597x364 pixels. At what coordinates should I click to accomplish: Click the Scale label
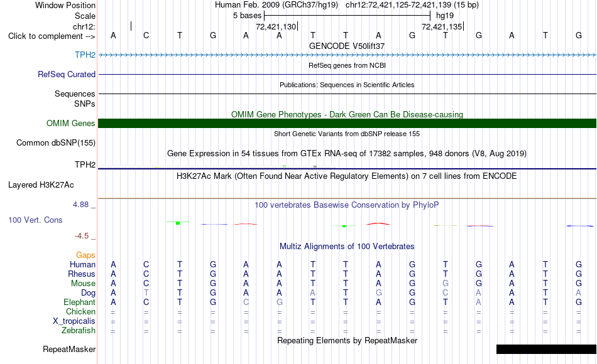[x=85, y=16]
